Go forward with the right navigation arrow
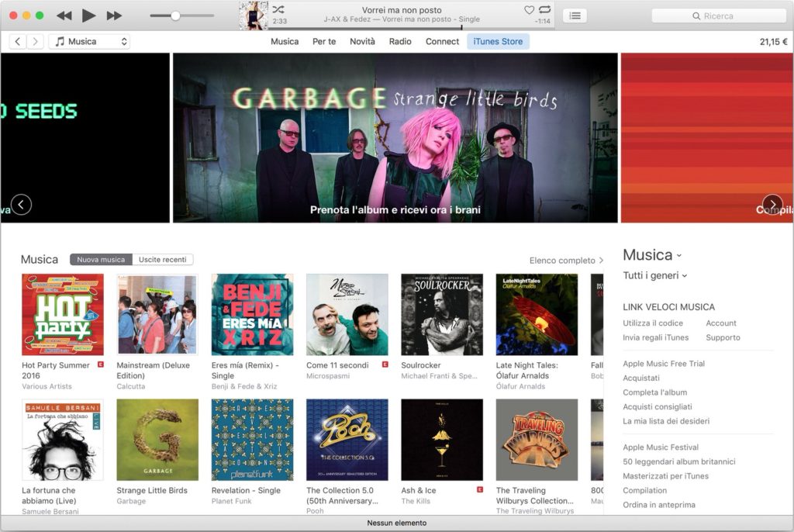 35,42
